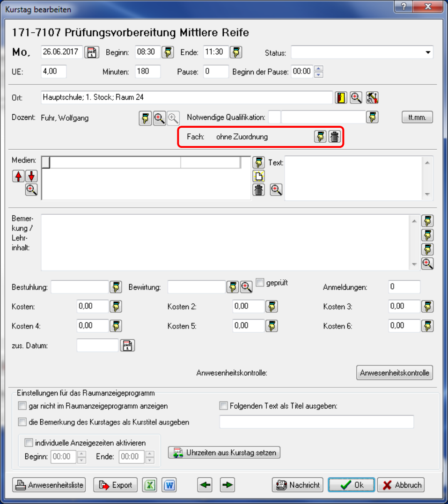This screenshot has height=504, width=448.
Task: Export to Excel with the green X icon
Action: click(149, 485)
